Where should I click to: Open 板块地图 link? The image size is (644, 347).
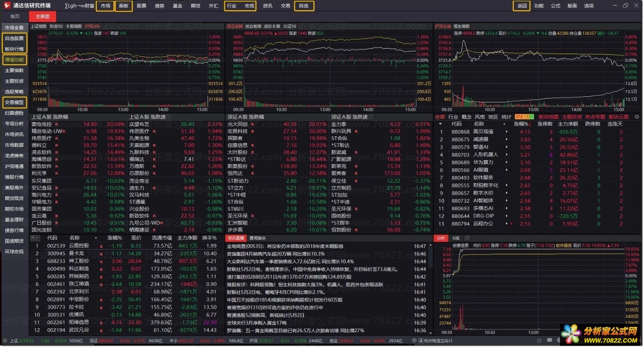[x=548, y=117]
